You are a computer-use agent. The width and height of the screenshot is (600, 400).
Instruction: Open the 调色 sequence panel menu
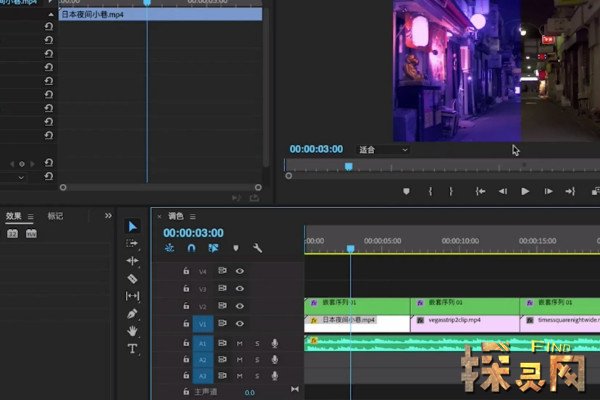click(x=193, y=216)
